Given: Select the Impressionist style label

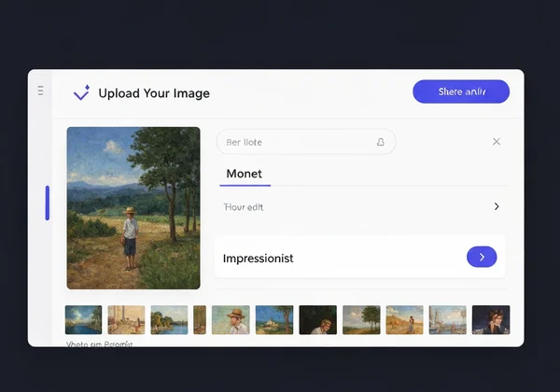Looking at the screenshot, I should point(259,259).
